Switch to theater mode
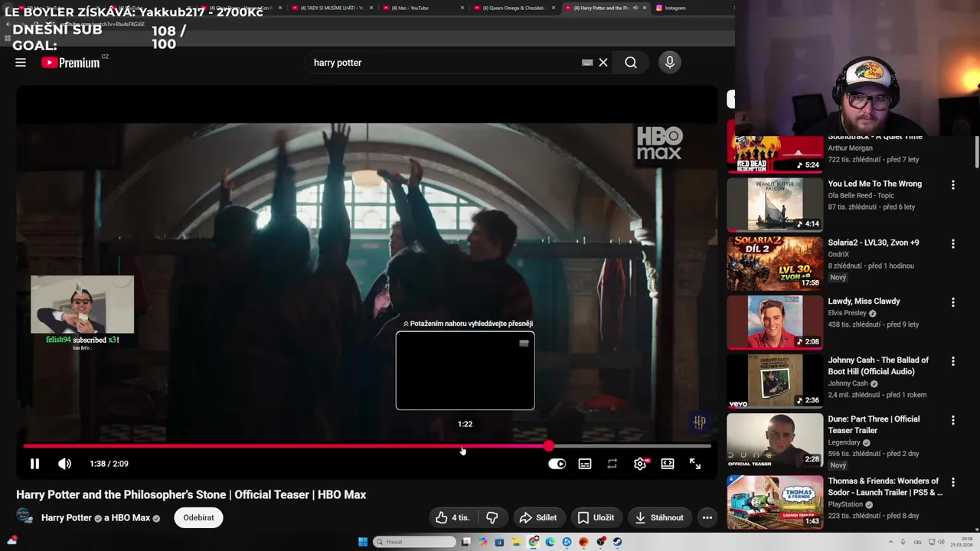 pos(668,464)
